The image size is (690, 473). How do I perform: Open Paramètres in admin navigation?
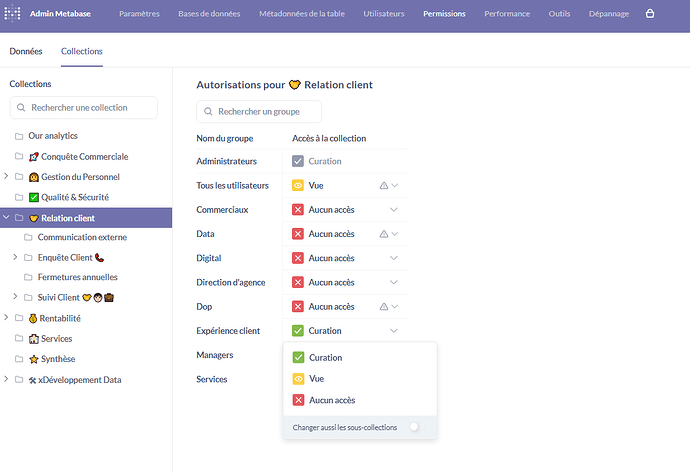[139, 14]
